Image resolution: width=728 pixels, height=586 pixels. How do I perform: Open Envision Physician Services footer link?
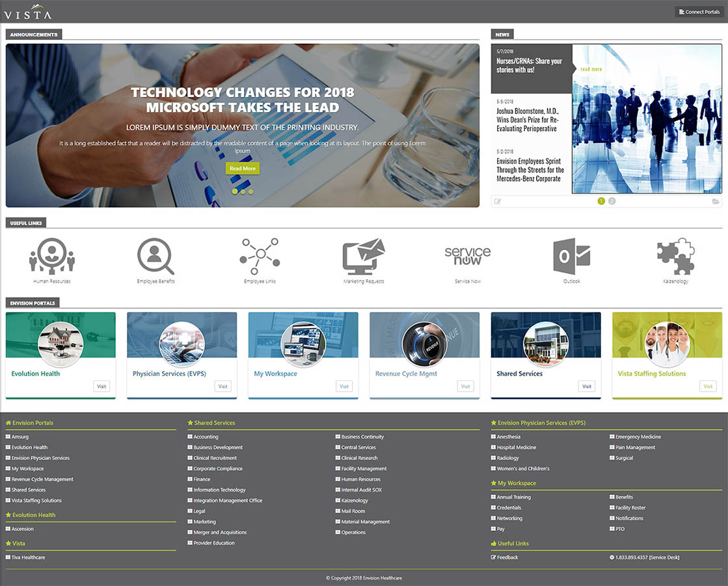tap(40, 458)
